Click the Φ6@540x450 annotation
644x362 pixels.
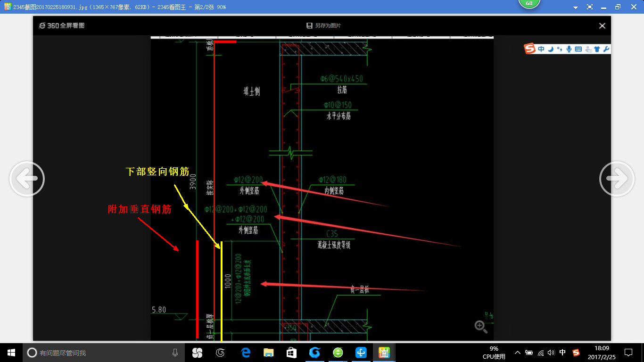[342, 79]
